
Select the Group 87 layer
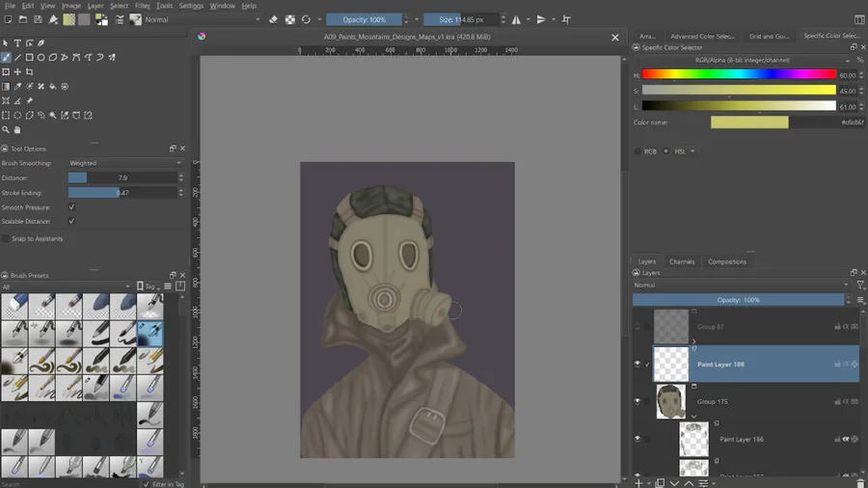click(710, 327)
